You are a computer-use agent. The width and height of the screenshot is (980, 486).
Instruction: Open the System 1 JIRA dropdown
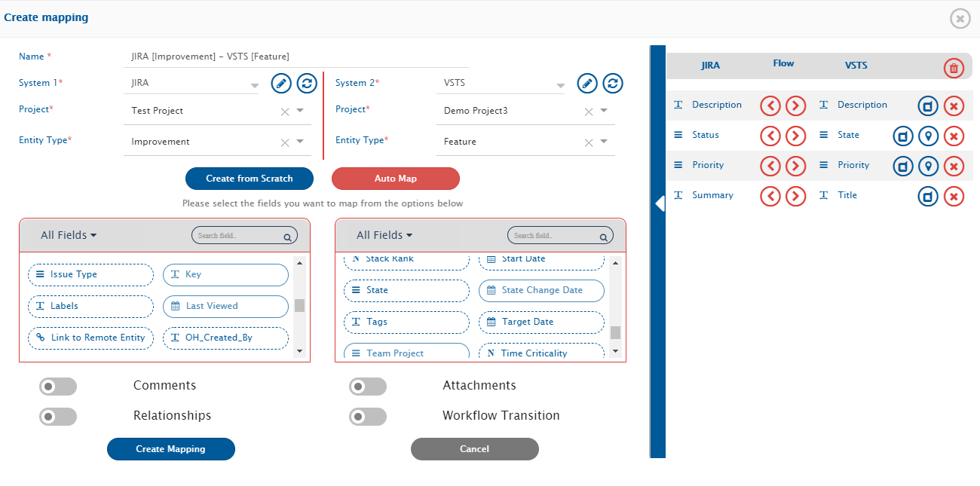[x=255, y=85]
